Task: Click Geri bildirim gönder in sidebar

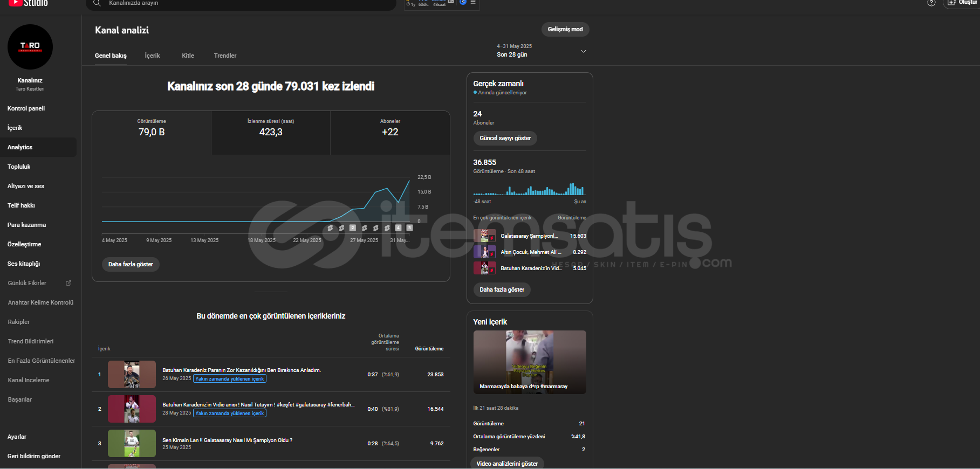Action: coord(38,456)
